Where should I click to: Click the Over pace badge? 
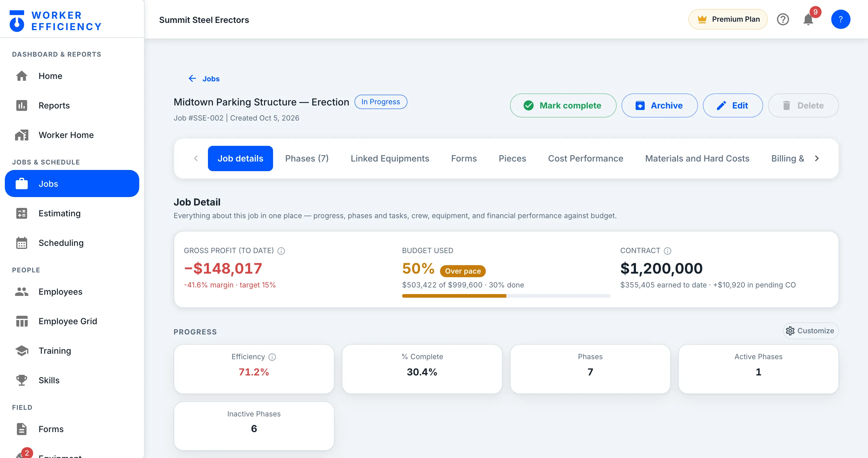pyautogui.click(x=463, y=271)
